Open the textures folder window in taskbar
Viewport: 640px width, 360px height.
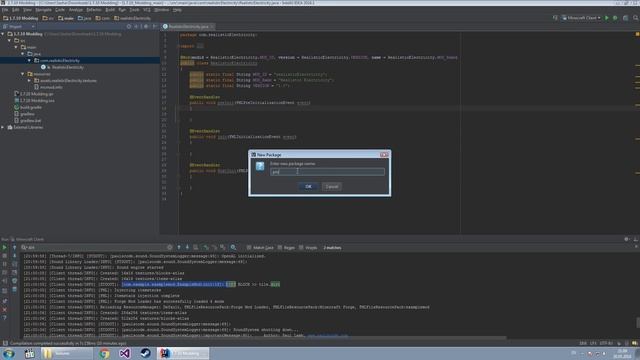(x=67, y=353)
